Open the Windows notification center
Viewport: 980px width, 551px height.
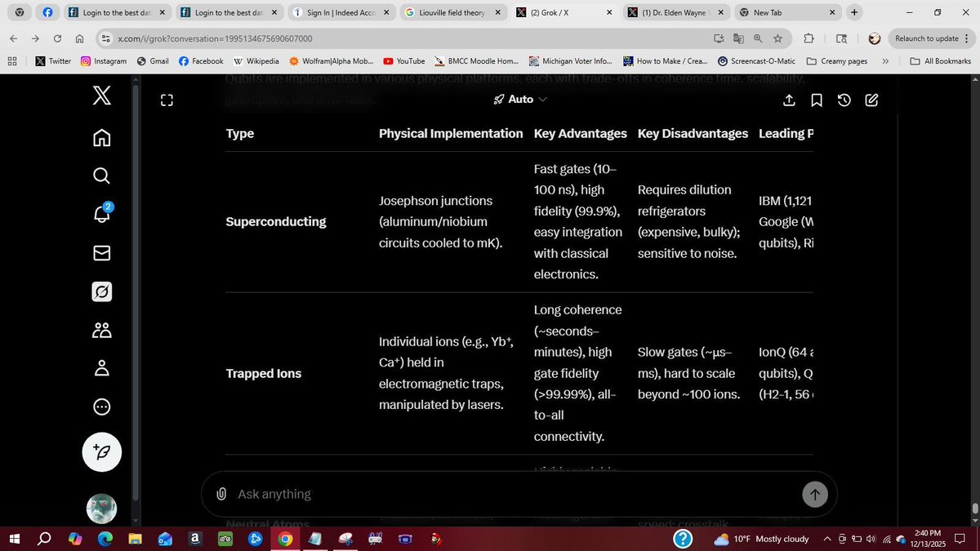click(960, 539)
